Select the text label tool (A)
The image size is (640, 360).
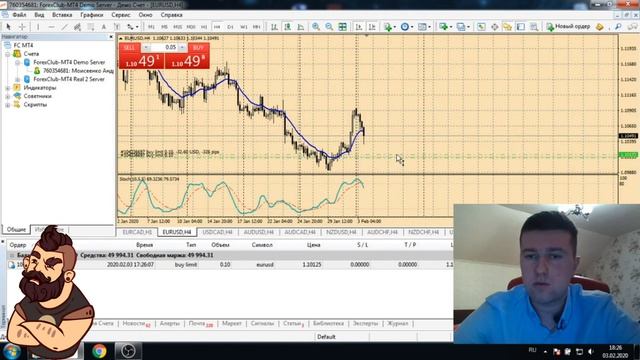point(104,27)
